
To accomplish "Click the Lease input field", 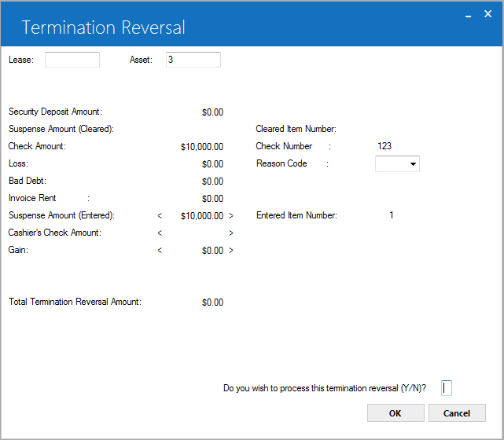I will coord(72,60).
